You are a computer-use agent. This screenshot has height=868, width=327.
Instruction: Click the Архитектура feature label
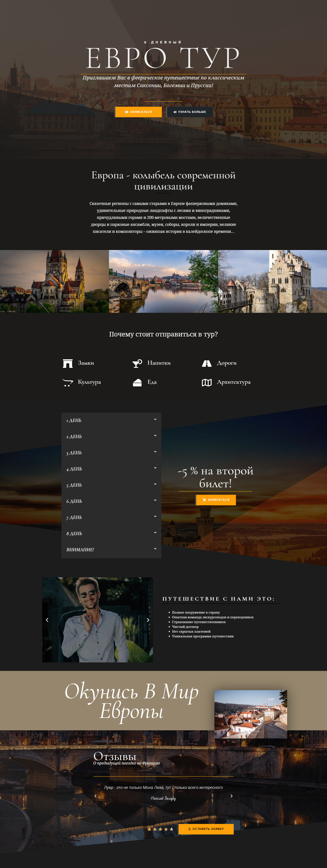tap(234, 382)
